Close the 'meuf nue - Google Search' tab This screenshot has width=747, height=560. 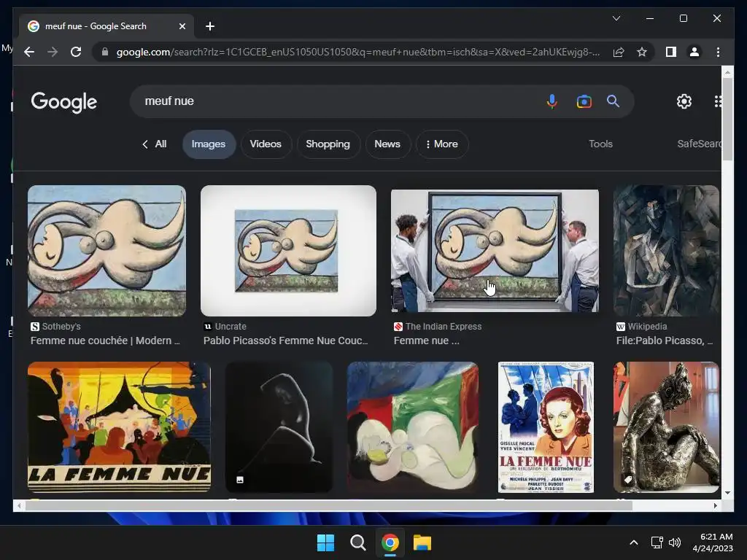coord(182,26)
